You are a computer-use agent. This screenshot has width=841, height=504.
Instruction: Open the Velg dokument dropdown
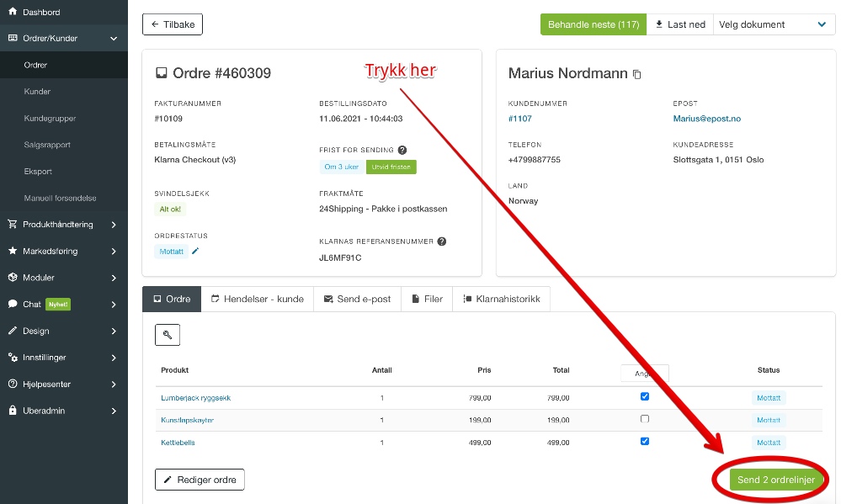(x=774, y=24)
